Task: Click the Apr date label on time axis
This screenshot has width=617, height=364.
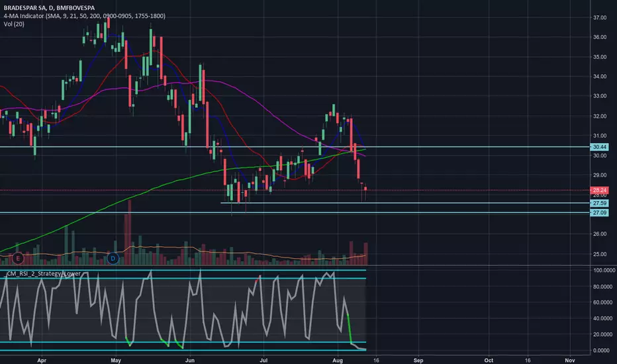Action: [x=42, y=360]
